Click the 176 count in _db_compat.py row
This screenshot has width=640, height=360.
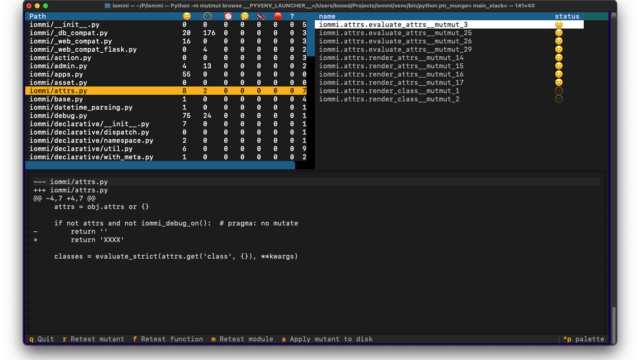pyautogui.click(x=209, y=33)
